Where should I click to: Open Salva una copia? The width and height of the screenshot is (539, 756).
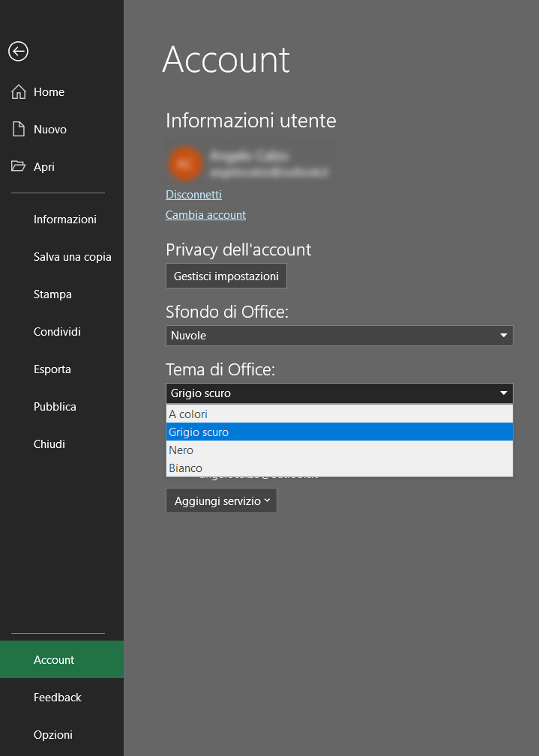pyautogui.click(x=61, y=257)
